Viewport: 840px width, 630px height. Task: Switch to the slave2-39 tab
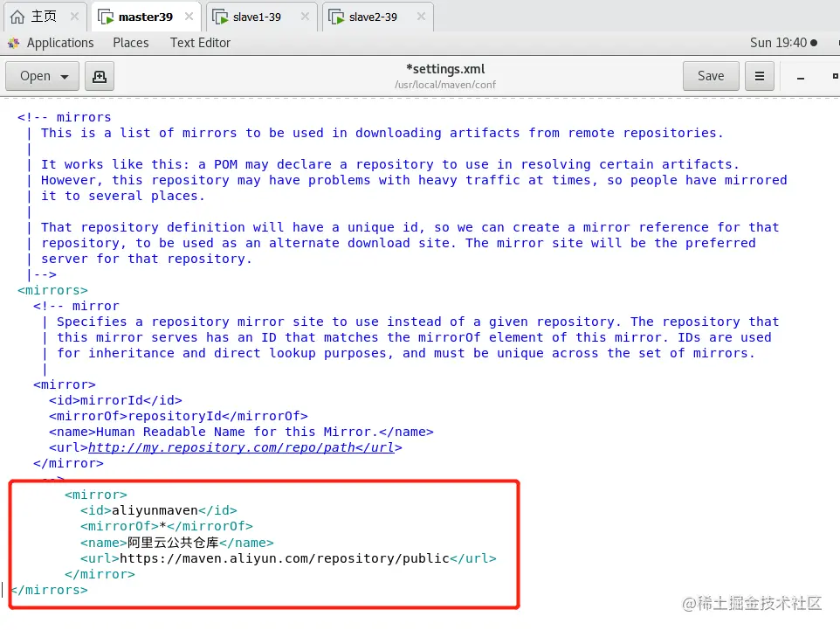(373, 17)
